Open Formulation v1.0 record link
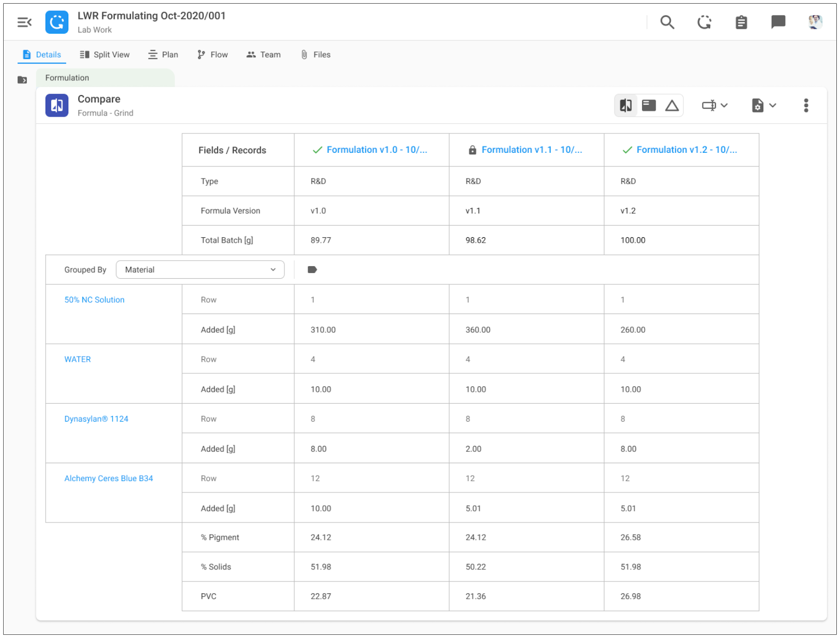840x638 pixels. (377, 150)
